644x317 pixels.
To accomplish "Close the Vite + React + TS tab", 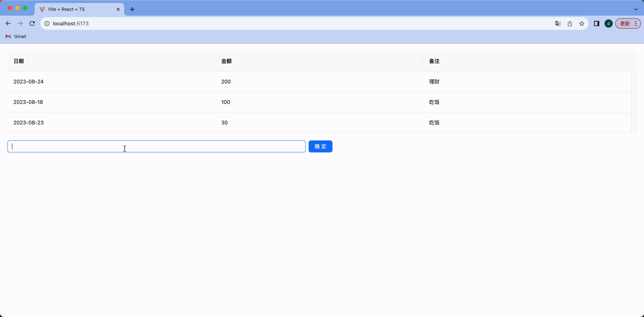I will 118,9.
